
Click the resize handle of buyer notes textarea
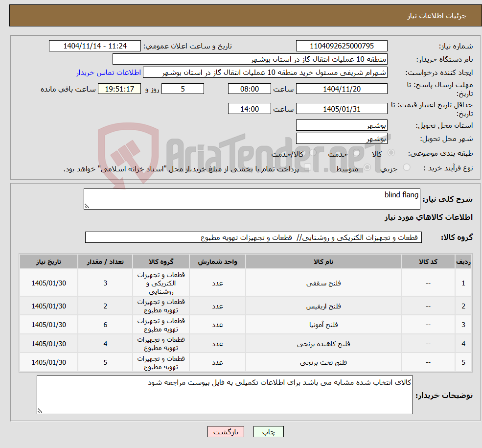pos(40,410)
